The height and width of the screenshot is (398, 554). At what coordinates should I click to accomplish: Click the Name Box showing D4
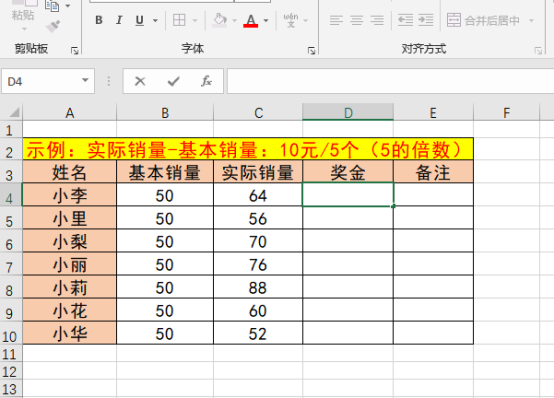[x=42, y=81]
